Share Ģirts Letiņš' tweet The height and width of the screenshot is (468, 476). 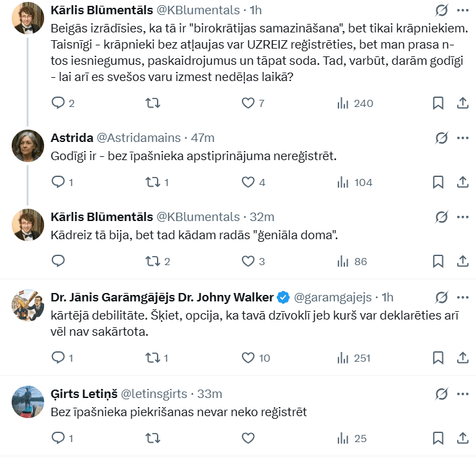[x=463, y=439]
